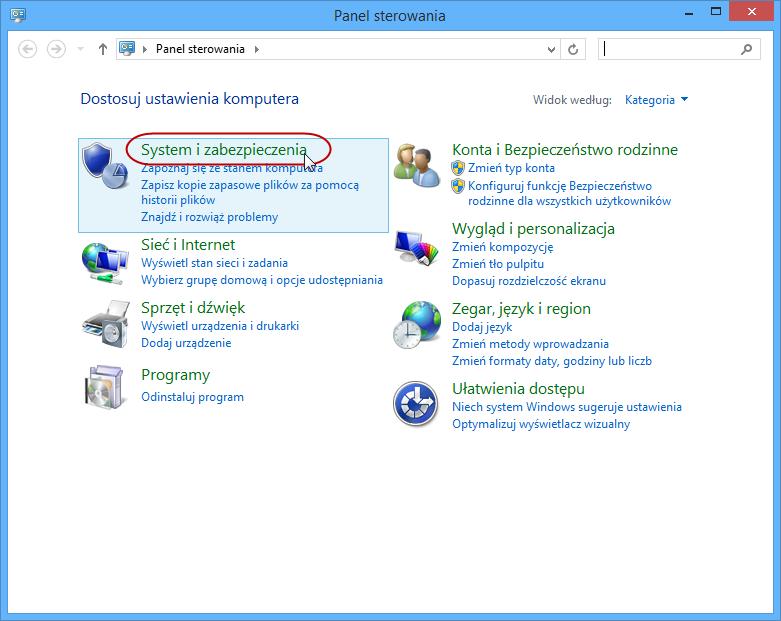
Task: Click the window system icon in title bar
Action: point(18,14)
